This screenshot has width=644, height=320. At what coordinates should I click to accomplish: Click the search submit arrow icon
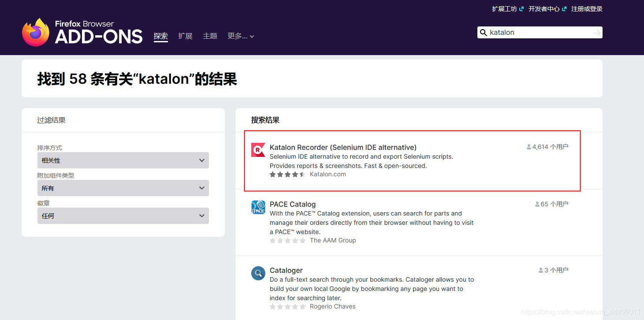(x=597, y=33)
